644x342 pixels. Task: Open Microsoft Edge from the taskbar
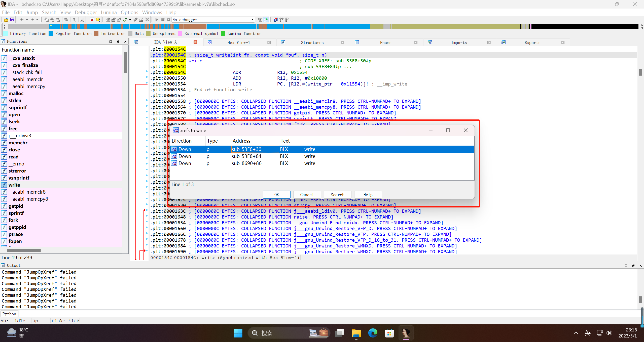point(373,333)
